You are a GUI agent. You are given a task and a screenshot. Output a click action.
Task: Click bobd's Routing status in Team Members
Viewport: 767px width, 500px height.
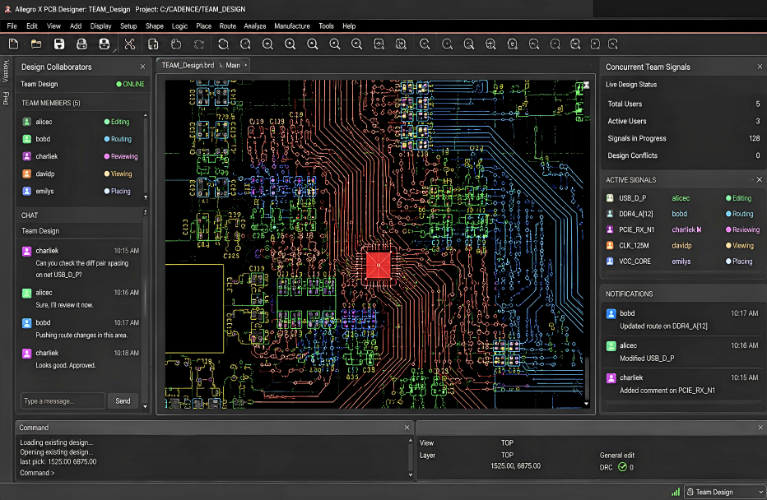point(118,139)
